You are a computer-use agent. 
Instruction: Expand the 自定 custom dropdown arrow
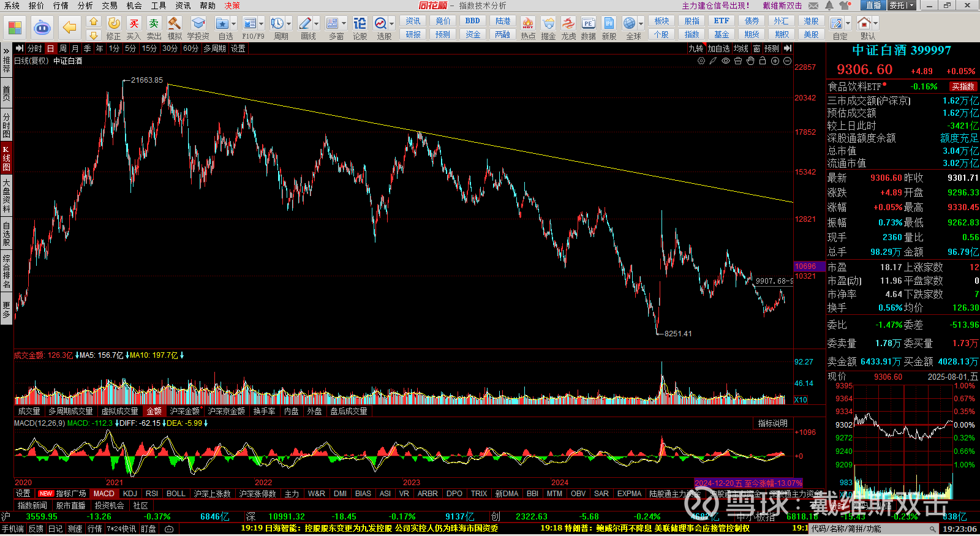(x=848, y=23)
